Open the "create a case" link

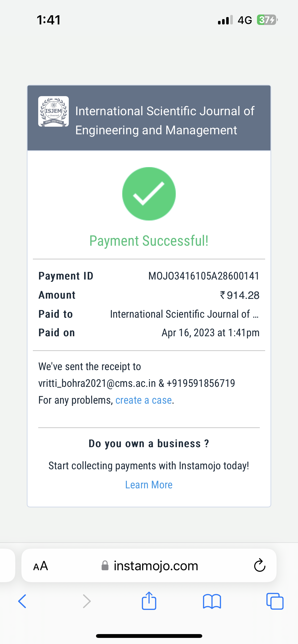pos(144,400)
